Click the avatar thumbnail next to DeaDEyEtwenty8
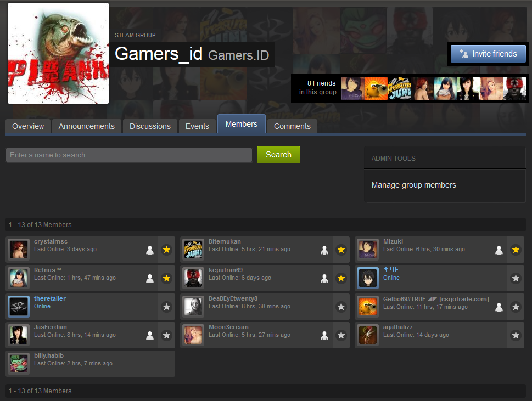Viewport: 532px width, 401px height. click(x=193, y=307)
